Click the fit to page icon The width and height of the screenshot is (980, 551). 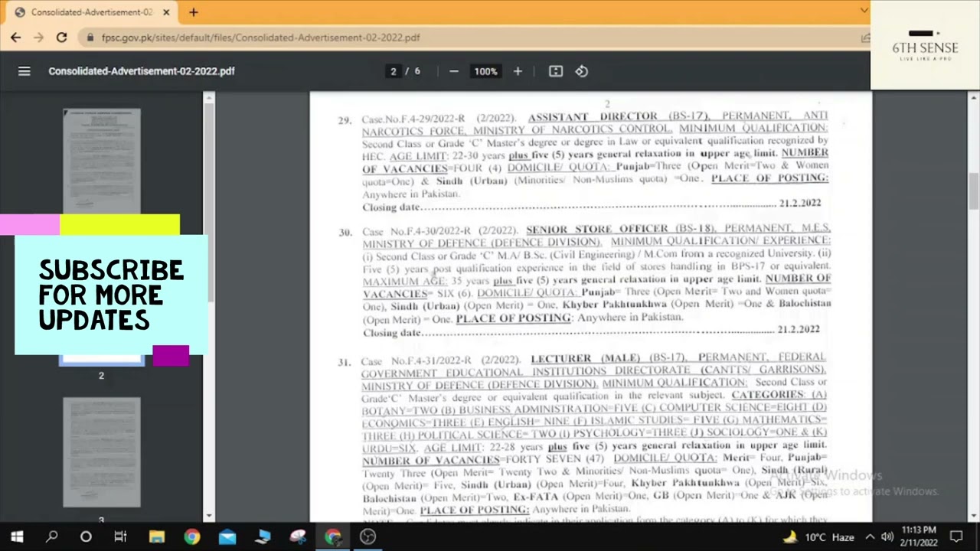point(556,71)
